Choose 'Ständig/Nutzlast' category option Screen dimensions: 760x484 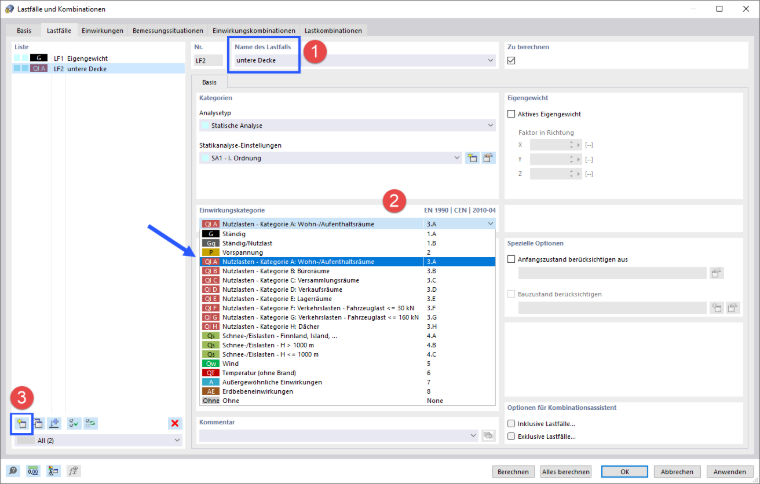(x=348, y=243)
